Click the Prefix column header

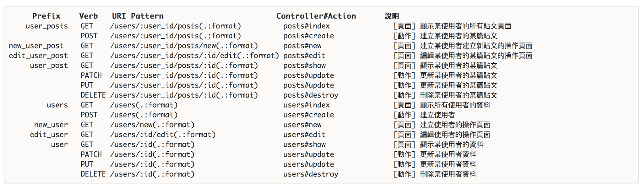46,16
